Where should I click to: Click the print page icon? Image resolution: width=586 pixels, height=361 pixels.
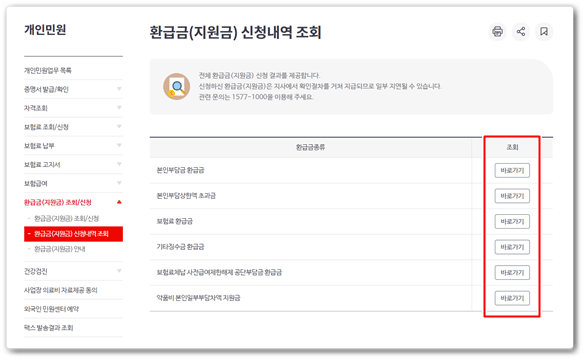click(497, 31)
